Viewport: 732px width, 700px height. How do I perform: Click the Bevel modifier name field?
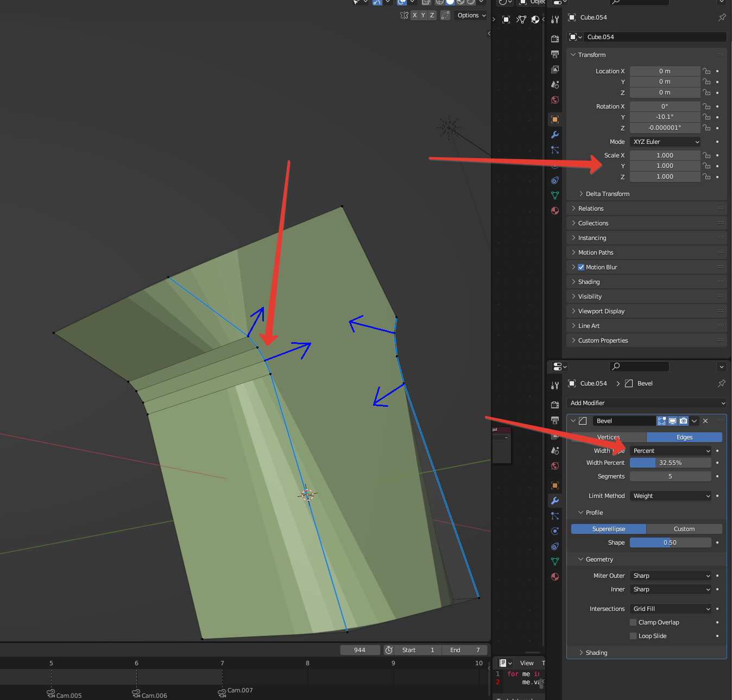point(624,421)
